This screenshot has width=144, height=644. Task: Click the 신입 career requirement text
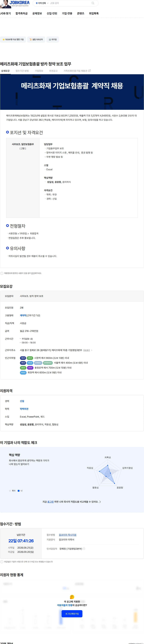point(22,401)
